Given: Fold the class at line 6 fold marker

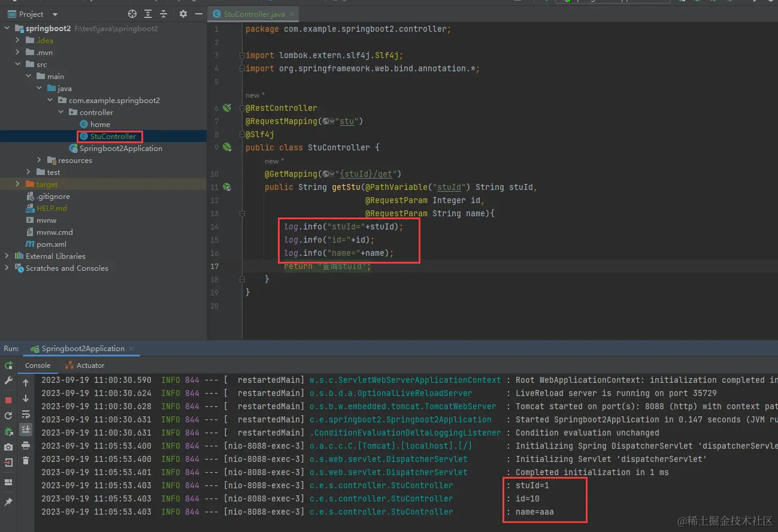Looking at the screenshot, I should (242, 108).
